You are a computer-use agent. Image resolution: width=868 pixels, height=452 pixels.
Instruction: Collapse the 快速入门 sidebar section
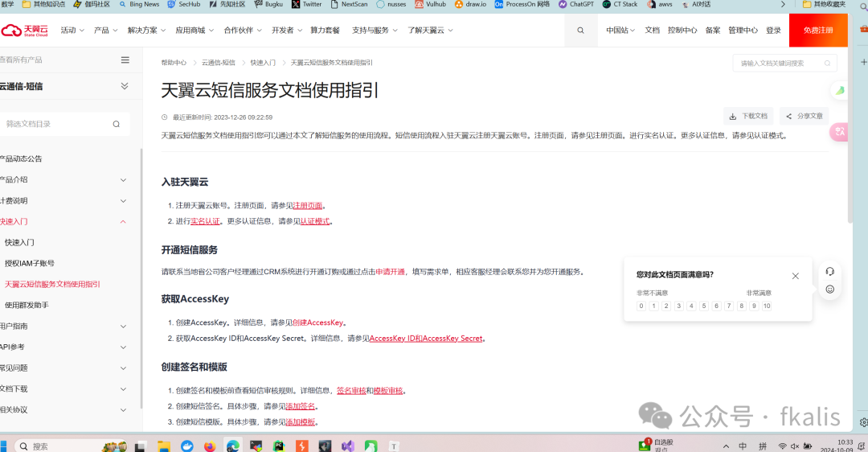coord(123,221)
